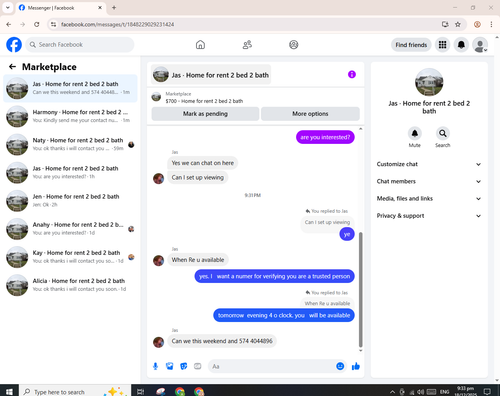Bookmark this page with the star icon
The height and width of the screenshot is (396, 500).
tap(458, 24)
